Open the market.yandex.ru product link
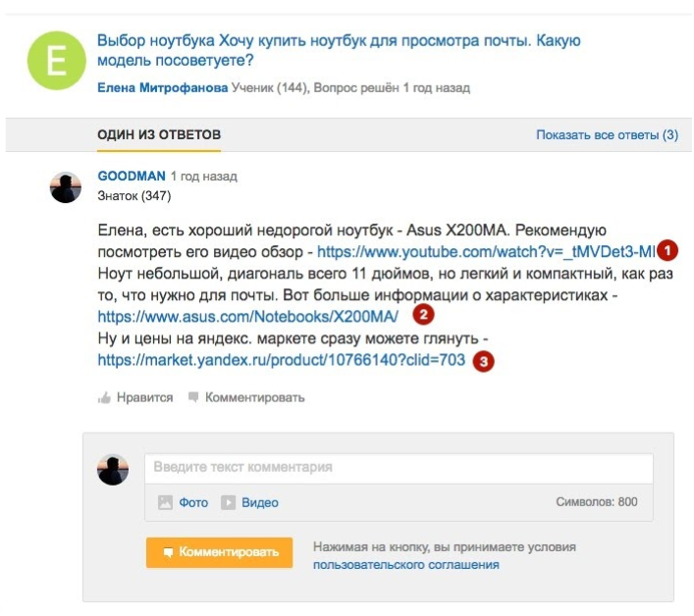The image size is (694, 616). pos(281,361)
